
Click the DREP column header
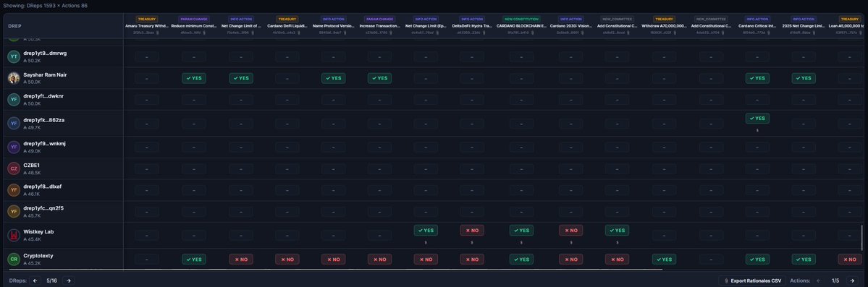pyautogui.click(x=14, y=26)
